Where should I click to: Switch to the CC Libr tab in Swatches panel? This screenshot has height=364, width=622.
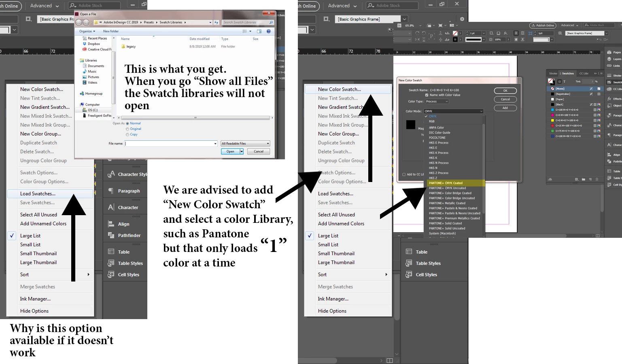[584, 74]
